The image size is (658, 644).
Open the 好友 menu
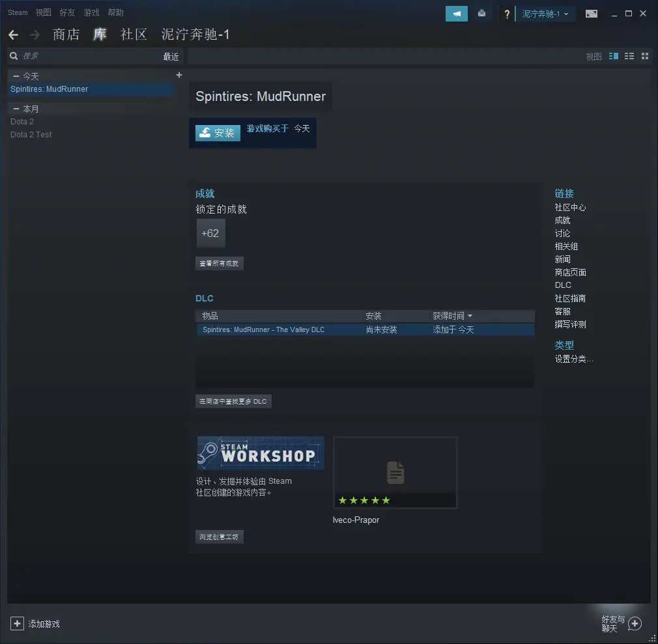click(67, 12)
